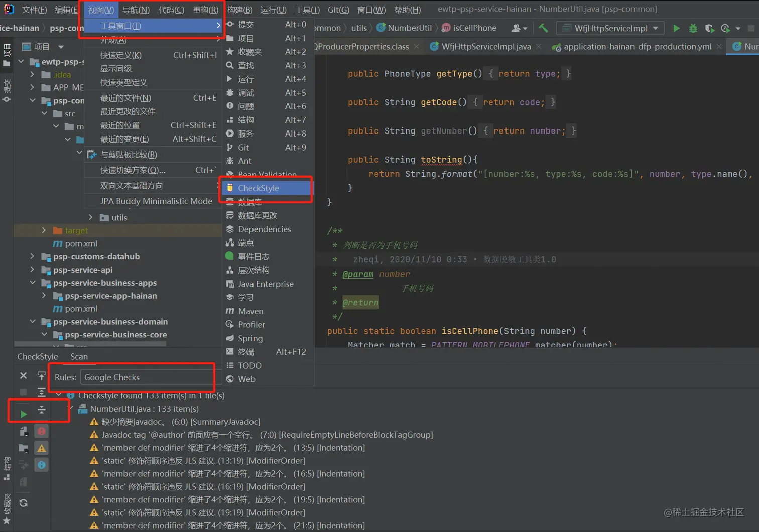The image size is (759, 532).
Task: Open the Scan tab in CheckStyle panel
Action: coord(79,356)
